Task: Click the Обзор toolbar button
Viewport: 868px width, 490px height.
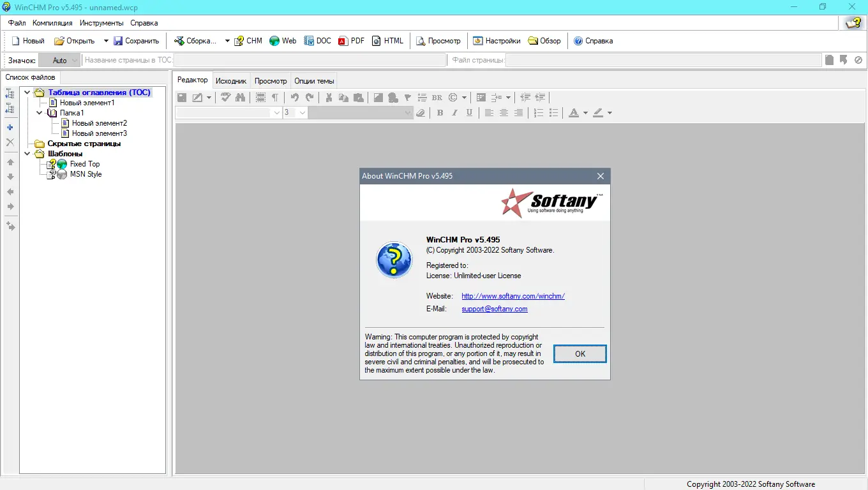Action: coord(544,41)
